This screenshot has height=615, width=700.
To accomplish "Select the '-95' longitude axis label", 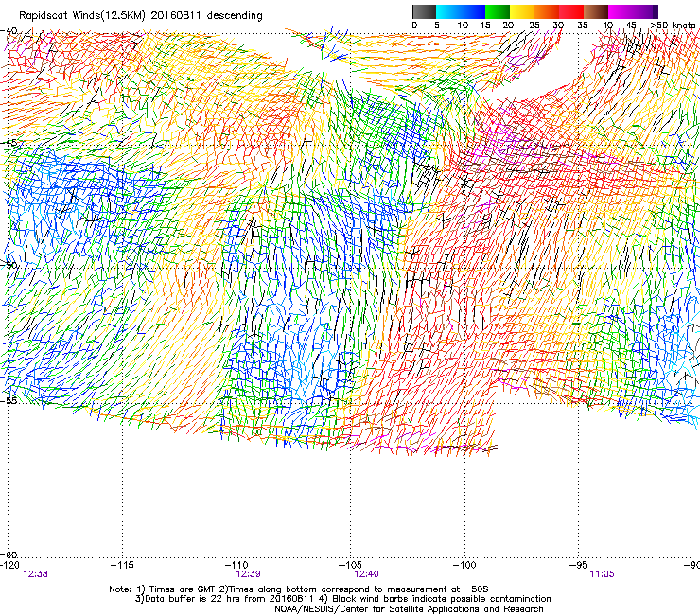I will click(x=579, y=565).
